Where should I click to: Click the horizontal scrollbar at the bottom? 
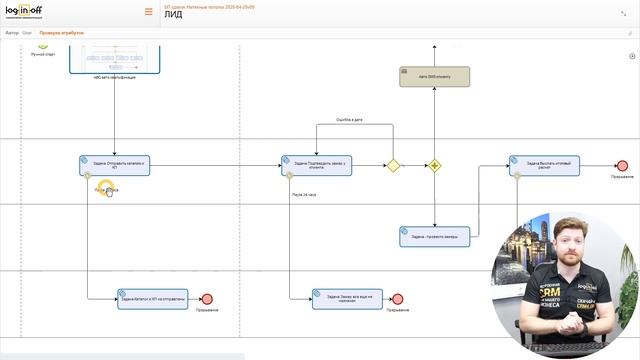click(122, 357)
